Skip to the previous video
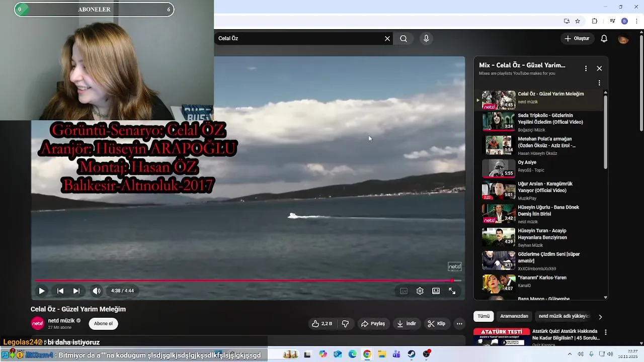Image resolution: width=644 pixels, height=362 pixels. 60,291
